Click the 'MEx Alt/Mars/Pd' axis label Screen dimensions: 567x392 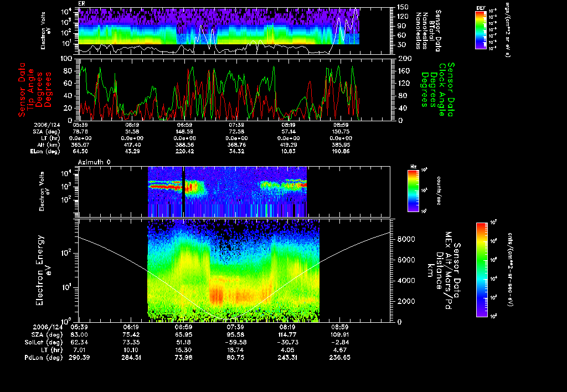(449, 271)
